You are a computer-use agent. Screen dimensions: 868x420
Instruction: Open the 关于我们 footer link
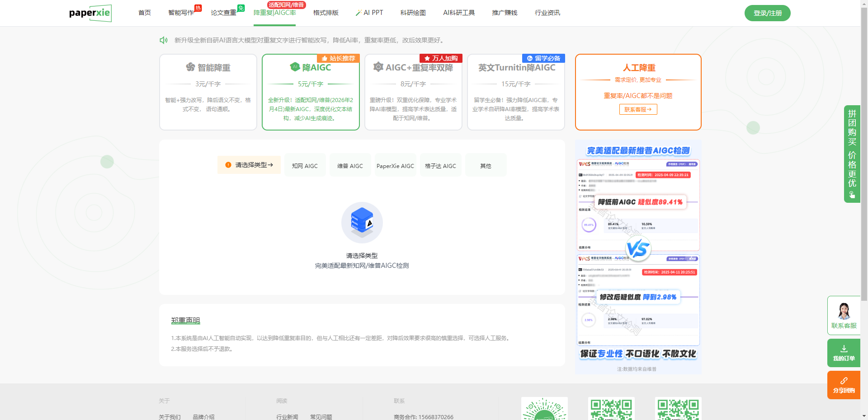click(x=170, y=417)
